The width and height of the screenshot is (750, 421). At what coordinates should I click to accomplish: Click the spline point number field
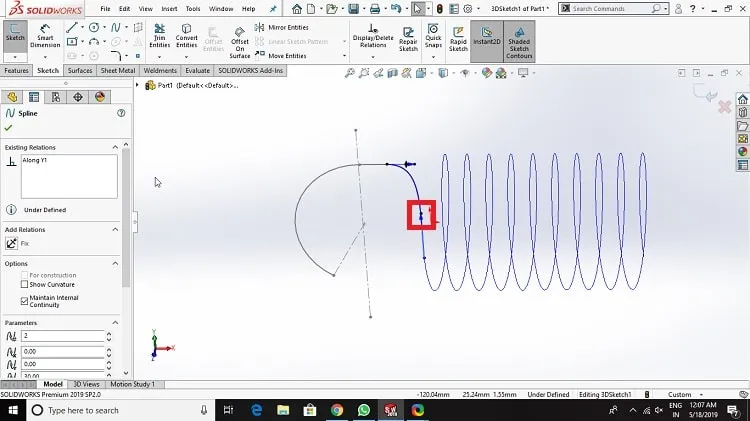63,336
